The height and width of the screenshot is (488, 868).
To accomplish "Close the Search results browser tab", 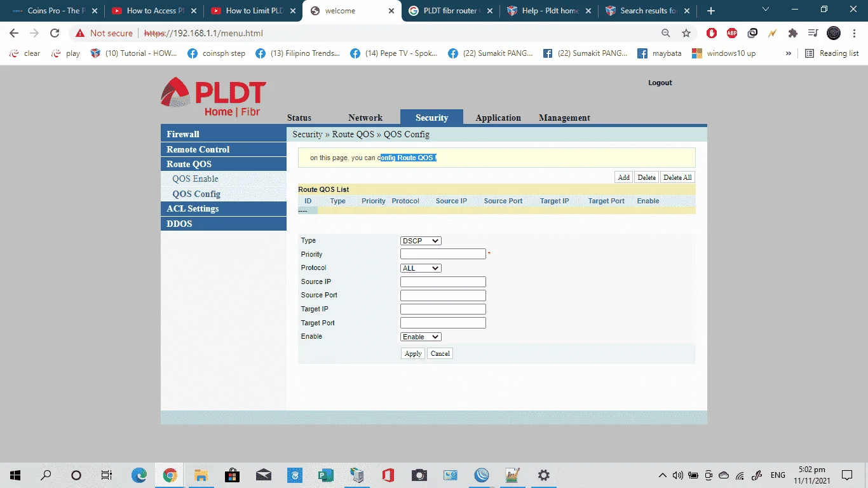I will pos(686,11).
